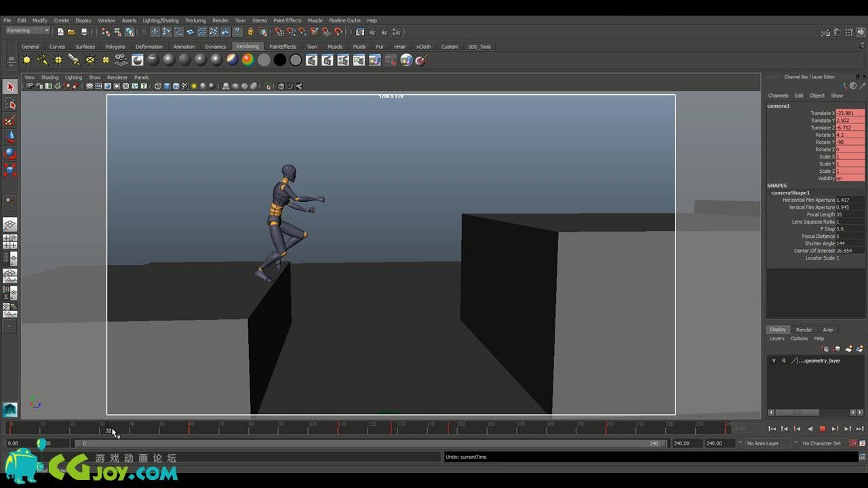Go to start of playback range
868x488 pixels.
pyautogui.click(x=772, y=428)
